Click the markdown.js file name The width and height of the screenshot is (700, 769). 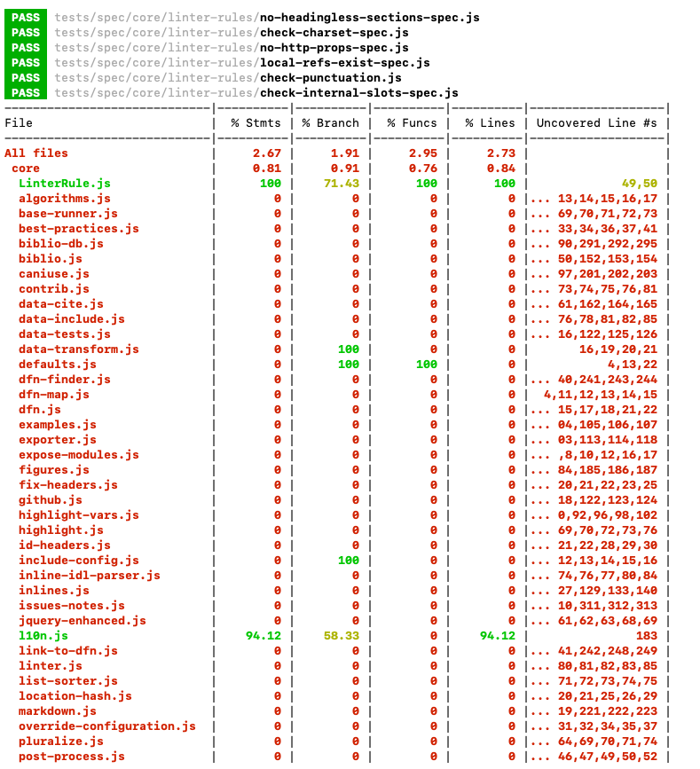tap(58, 711)
